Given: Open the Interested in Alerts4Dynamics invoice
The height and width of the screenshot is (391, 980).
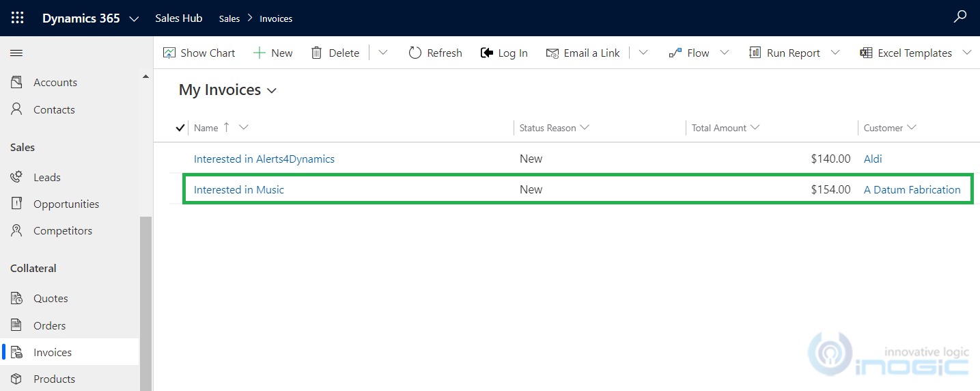Looking at the screenshot, I should tap(264, 159).
